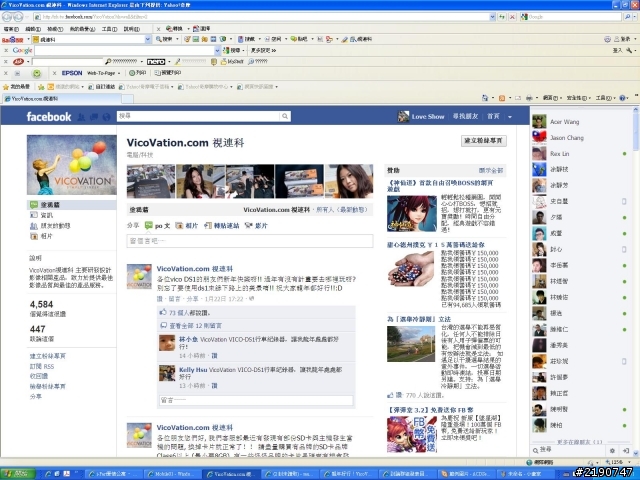640x480 pixels.
Task: Open the Nero logo dropdown arrow
Action: 169,62
